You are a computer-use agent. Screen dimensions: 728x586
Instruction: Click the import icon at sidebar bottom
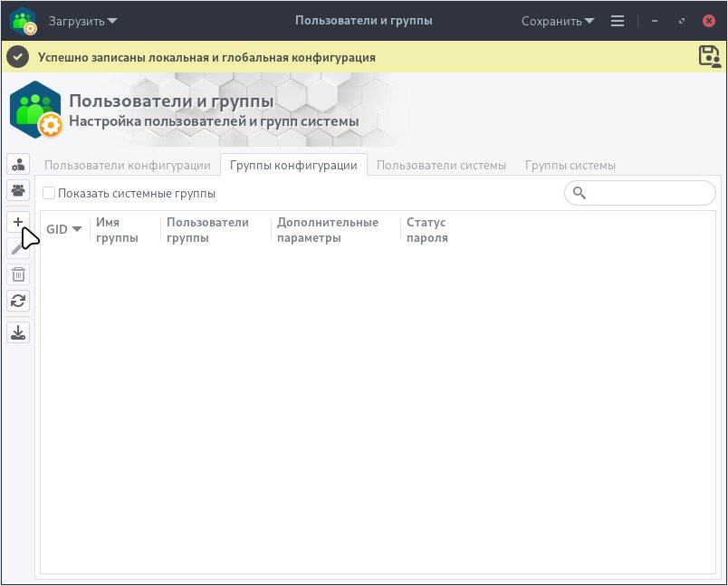click(17, 331)
